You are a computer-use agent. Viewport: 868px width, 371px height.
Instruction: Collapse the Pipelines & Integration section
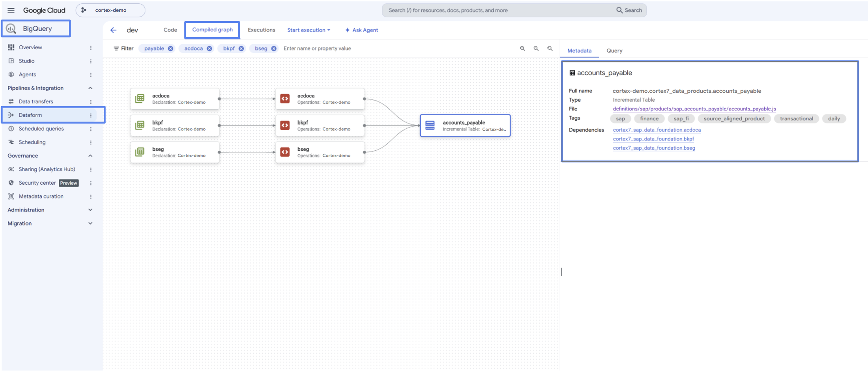point(90,88)
